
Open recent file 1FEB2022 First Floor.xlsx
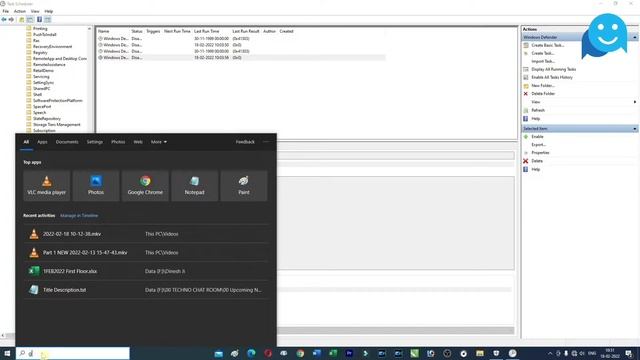pos(146,271)
